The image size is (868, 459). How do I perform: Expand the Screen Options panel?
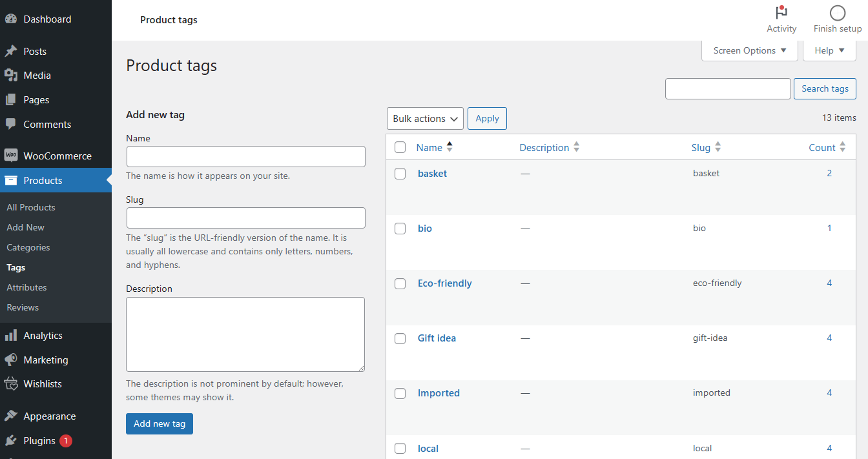(750, 50)
